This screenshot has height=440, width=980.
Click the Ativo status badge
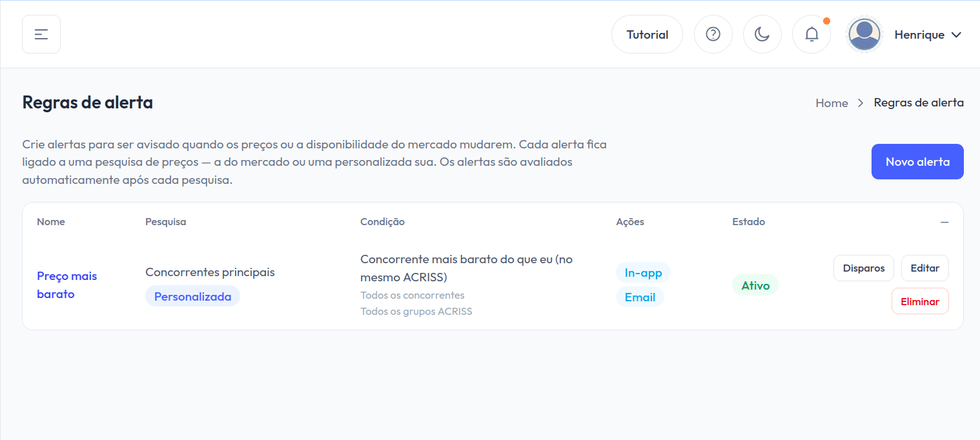(755, 285)
